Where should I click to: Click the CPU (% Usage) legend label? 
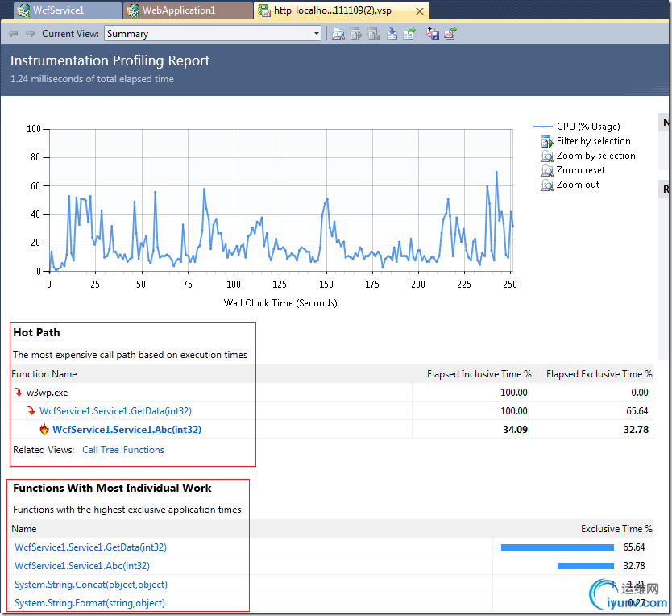click(x=588, y=127)
